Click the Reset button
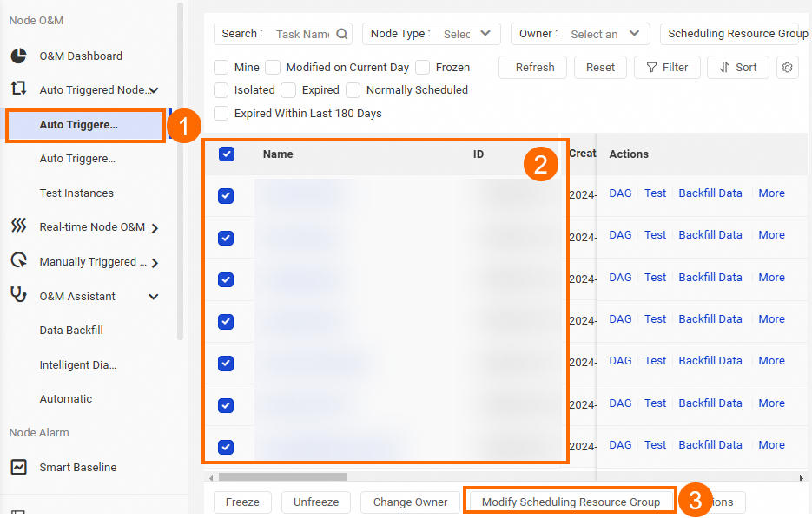This screenshot has height=518, width=812. [600, 68]
